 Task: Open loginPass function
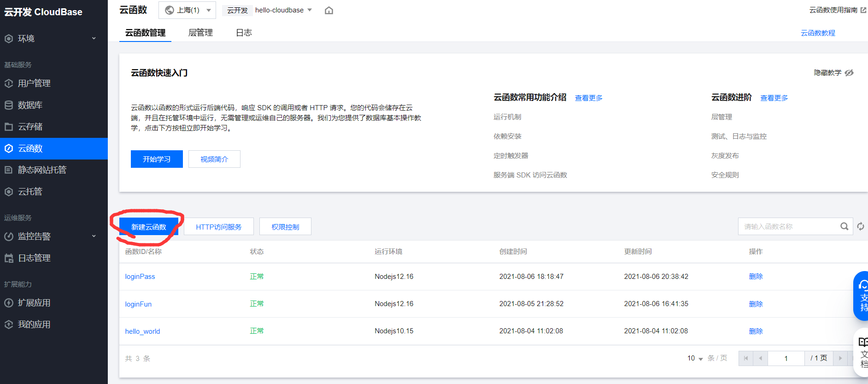click(x=140, y=277)
